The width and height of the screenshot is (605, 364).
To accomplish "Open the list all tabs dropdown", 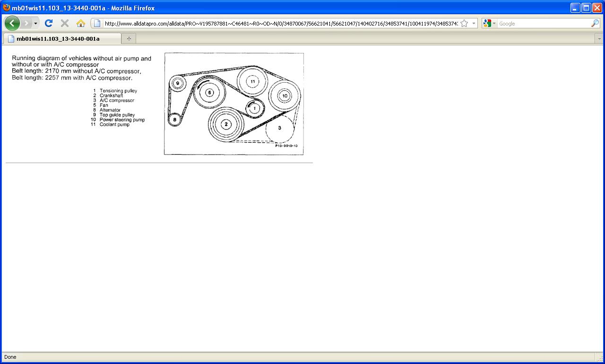I will click(599, 39).
